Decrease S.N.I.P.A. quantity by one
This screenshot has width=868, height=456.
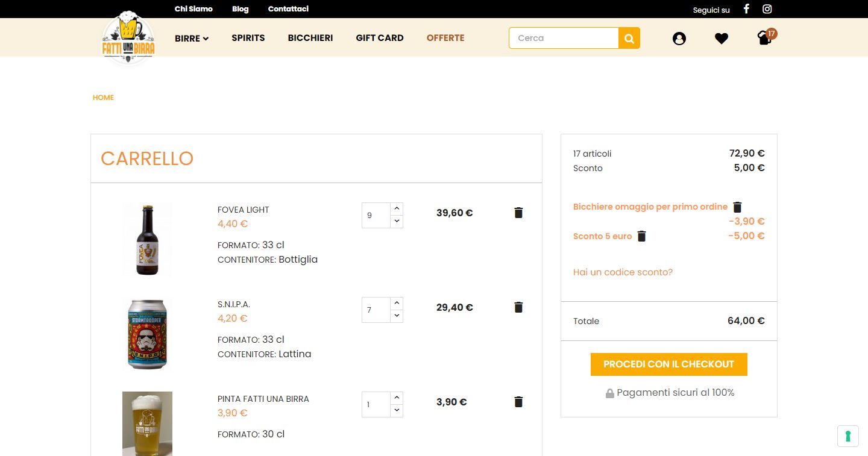point(397,316)
